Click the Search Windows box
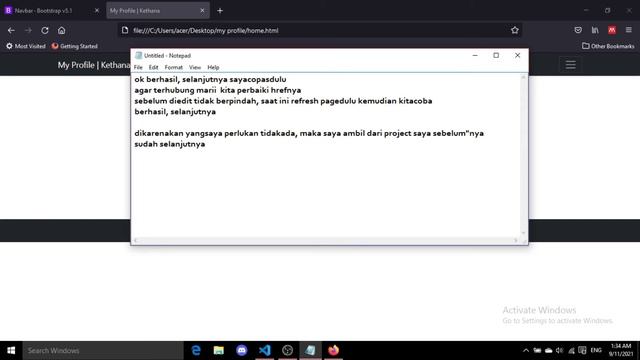Screen dimensions: 640x360 (103, 351)
